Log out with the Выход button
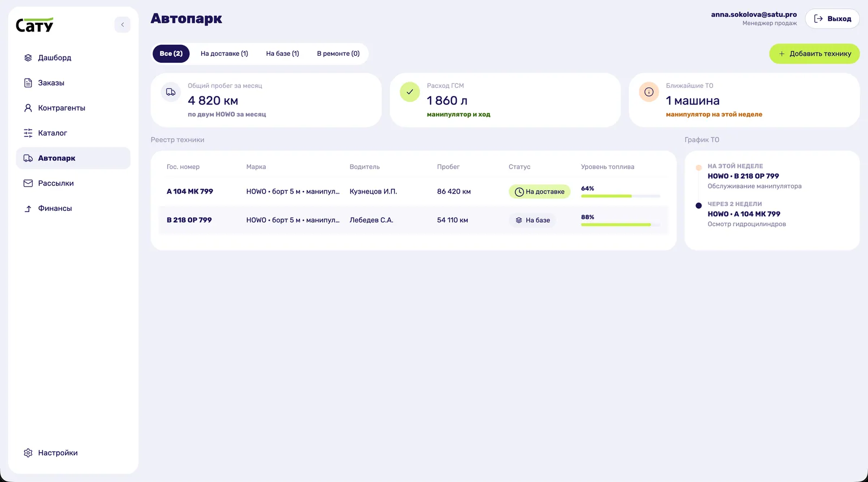Viewport: 868px width, 482px height. (x=832, y=19)
